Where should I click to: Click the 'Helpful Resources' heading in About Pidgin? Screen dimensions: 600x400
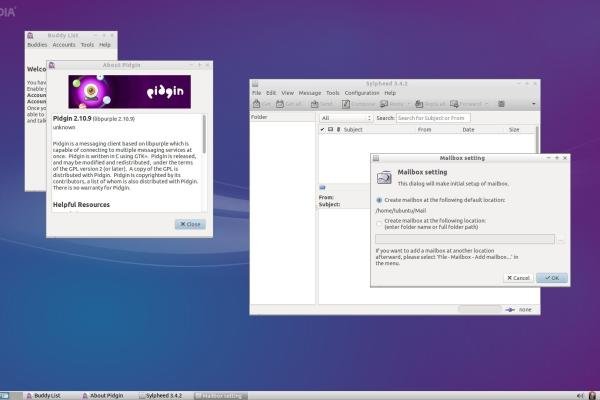click(81, 205)
